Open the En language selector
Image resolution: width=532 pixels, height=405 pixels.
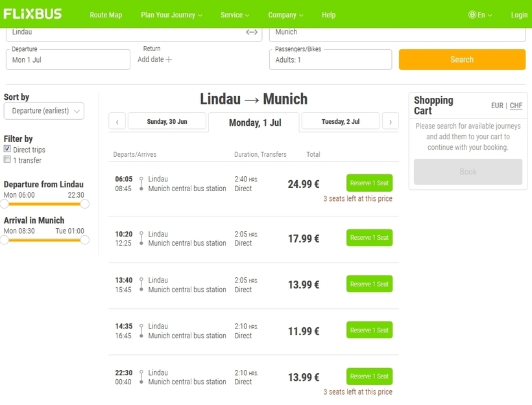tap(481, 15)
